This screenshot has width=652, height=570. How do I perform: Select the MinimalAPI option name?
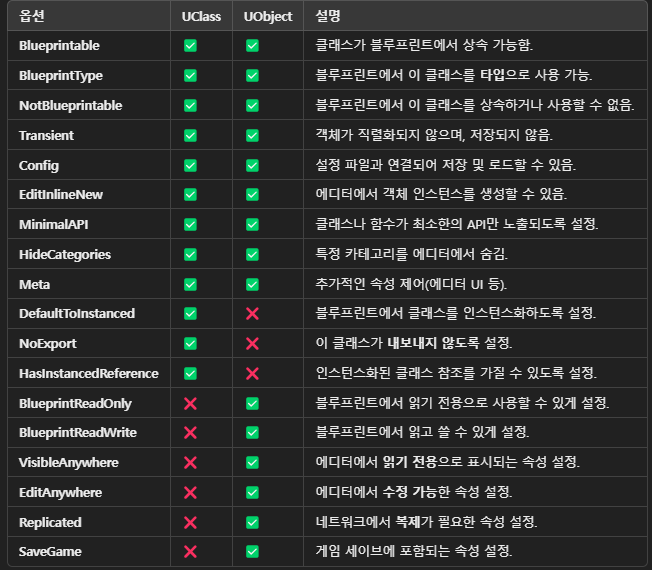53,225
